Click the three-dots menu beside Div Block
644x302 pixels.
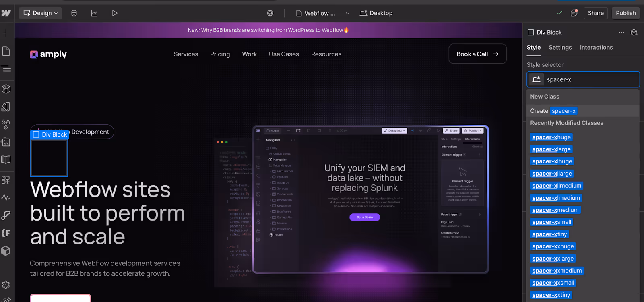coord(621,32)
